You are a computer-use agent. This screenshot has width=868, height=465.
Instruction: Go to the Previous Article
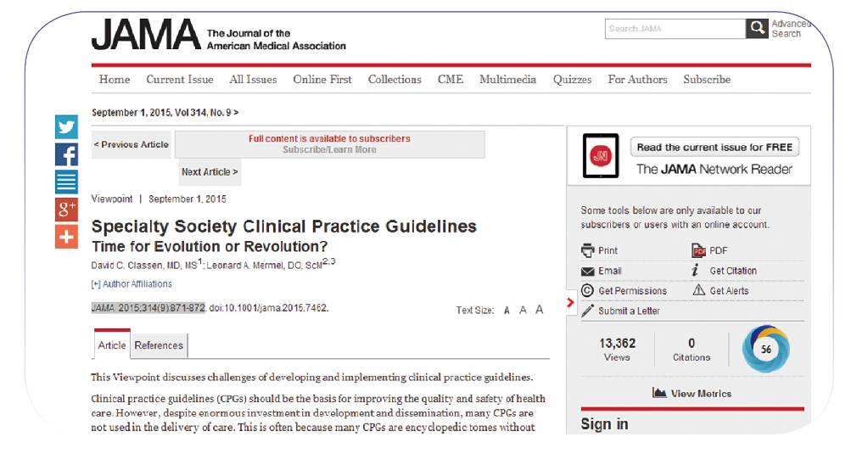click(131, 144)
